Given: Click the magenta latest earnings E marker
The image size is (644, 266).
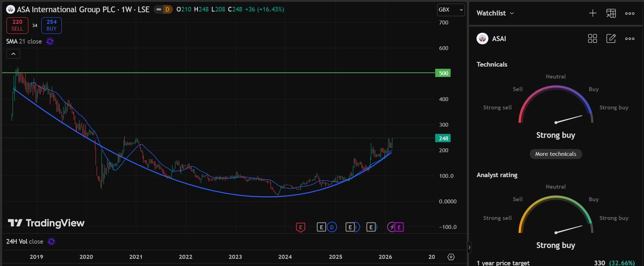Looking at the screenshot, I should click(x=399, y=227).
